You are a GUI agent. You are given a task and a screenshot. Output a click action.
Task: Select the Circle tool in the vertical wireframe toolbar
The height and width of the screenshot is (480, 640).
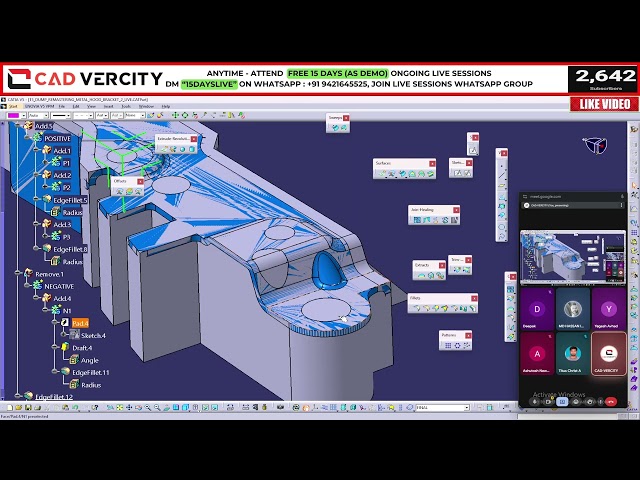coord(502,227)
